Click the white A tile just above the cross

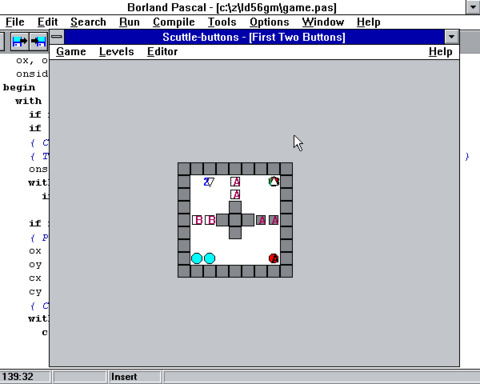click(x=235, y=194)
